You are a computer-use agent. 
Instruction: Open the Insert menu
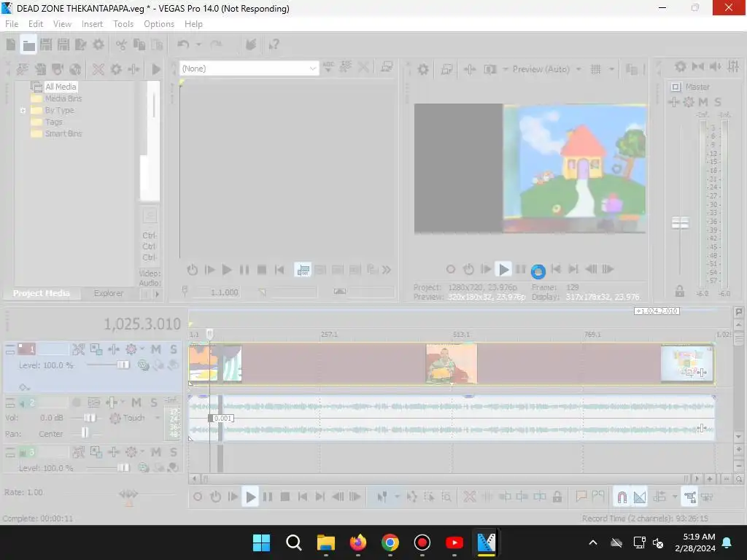click(92, 24)
